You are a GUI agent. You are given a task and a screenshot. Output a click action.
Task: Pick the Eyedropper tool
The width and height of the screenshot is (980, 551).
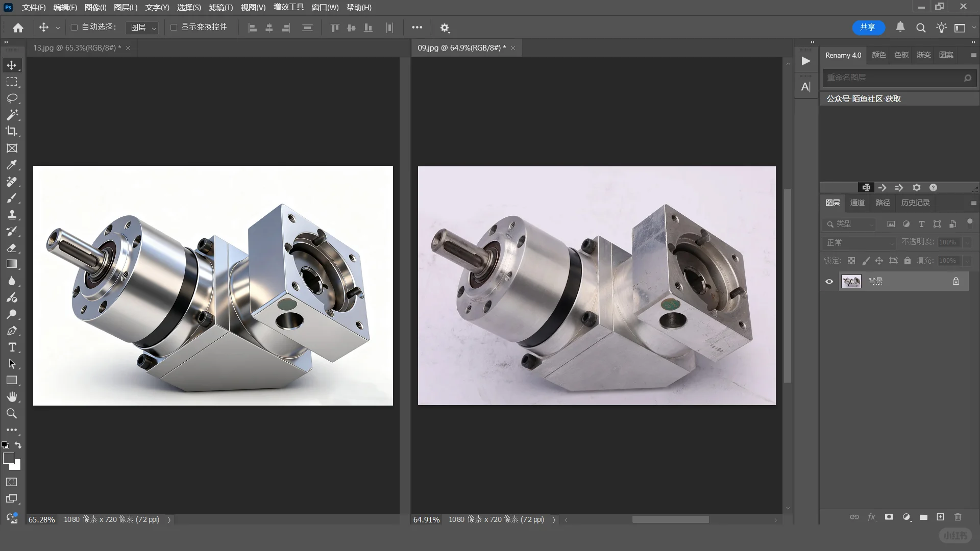click(12, 165)
